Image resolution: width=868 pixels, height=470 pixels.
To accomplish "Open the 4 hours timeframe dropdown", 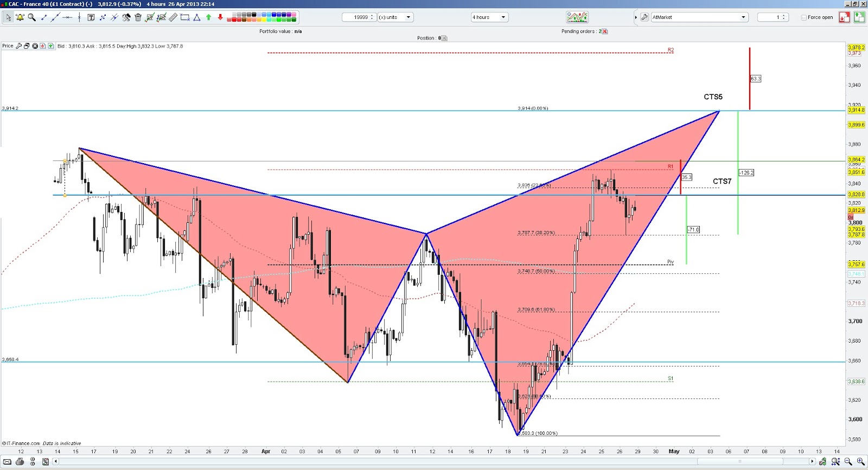I will tap(489, 17).
